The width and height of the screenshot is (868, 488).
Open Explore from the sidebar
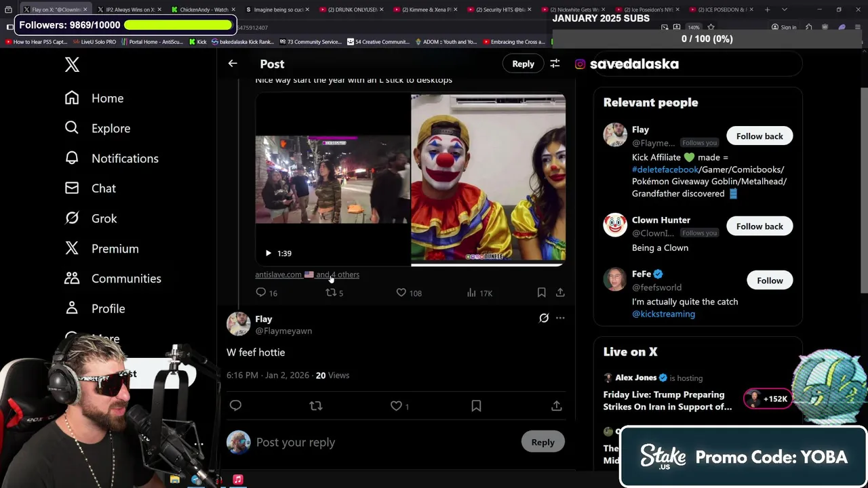point(97,128)
